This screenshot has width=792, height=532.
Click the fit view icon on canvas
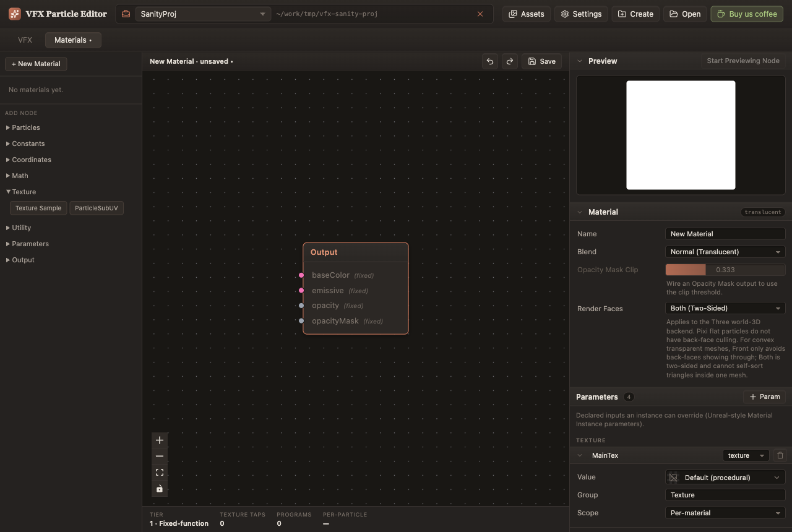coord(160,472)
